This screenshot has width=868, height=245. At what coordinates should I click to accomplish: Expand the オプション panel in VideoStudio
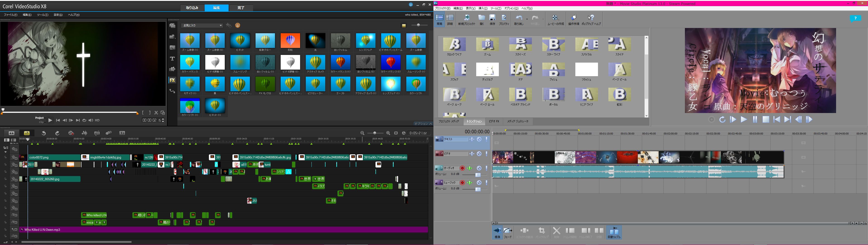click(x=423, y=123)
